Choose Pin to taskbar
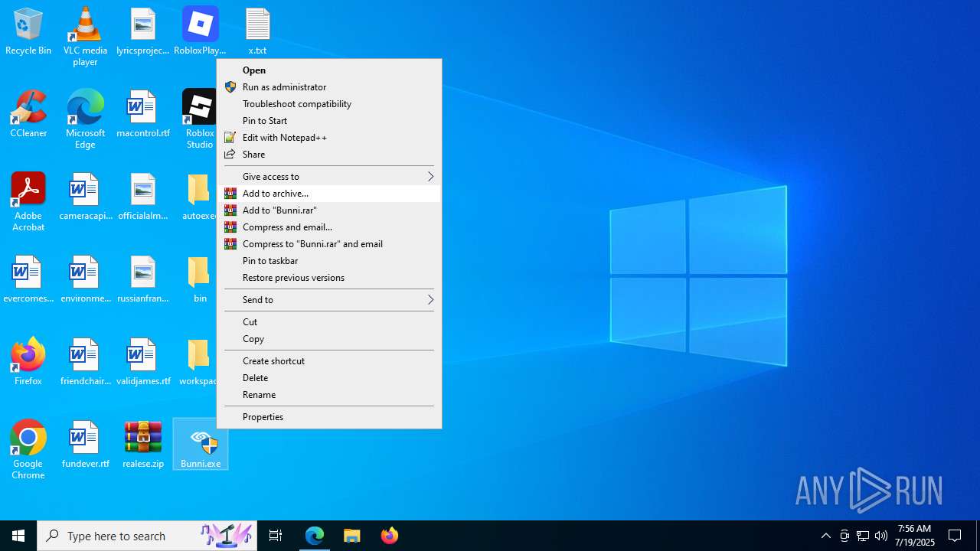 [329, 260]
